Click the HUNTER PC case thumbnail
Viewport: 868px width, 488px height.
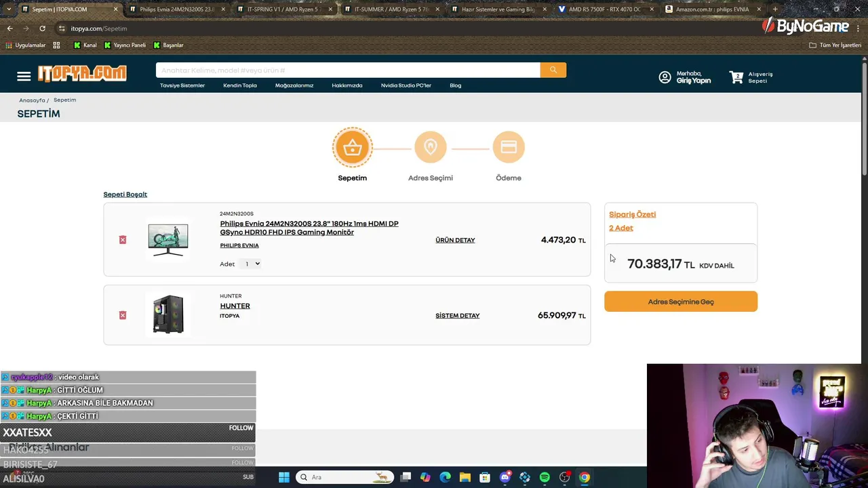point(168,314)
